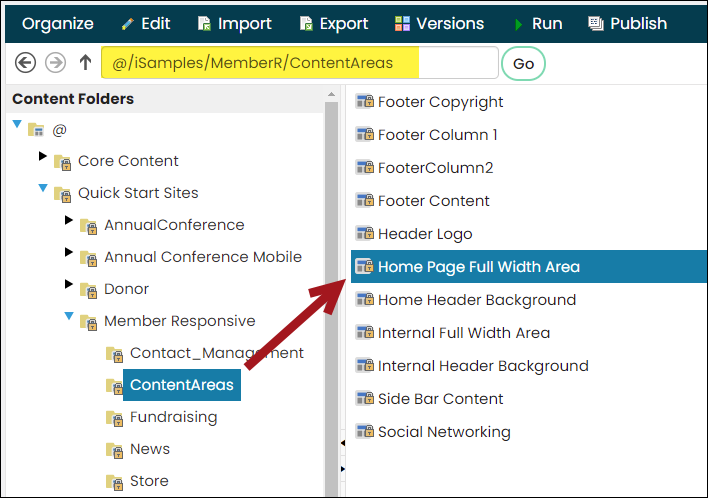
Task: Select the Footer Column 1 content item
Action: 438,135
